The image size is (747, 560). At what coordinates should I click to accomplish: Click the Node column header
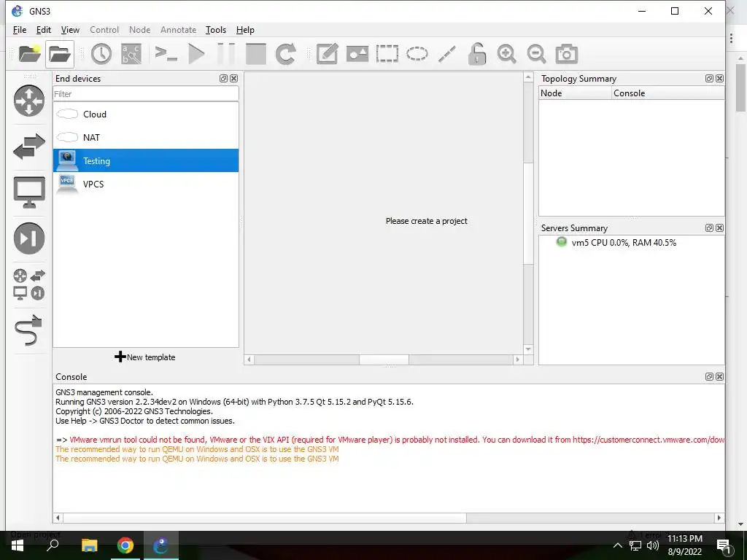(x=575, y=93)
